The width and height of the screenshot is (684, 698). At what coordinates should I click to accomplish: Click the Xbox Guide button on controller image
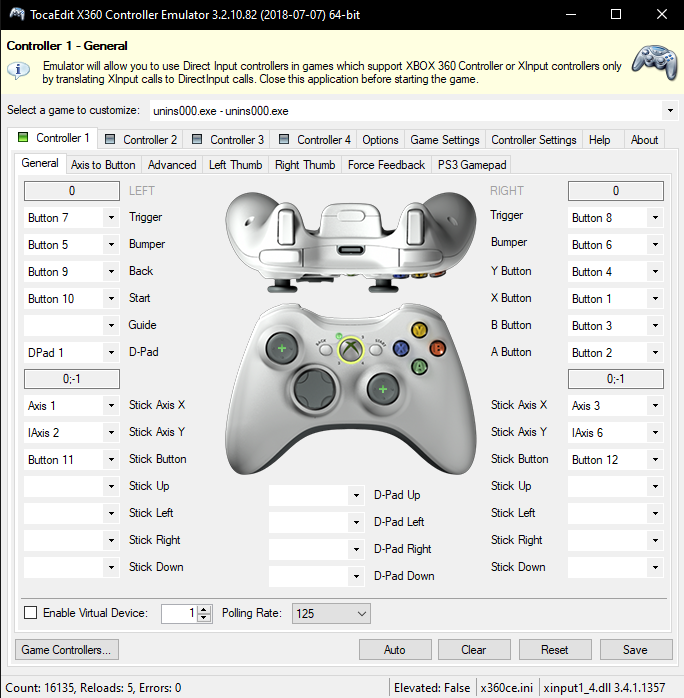pos(351,349)
